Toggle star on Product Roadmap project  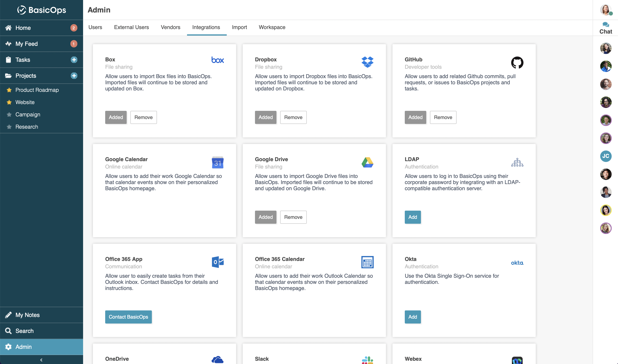pyautogui.click(x=9, y=90)
